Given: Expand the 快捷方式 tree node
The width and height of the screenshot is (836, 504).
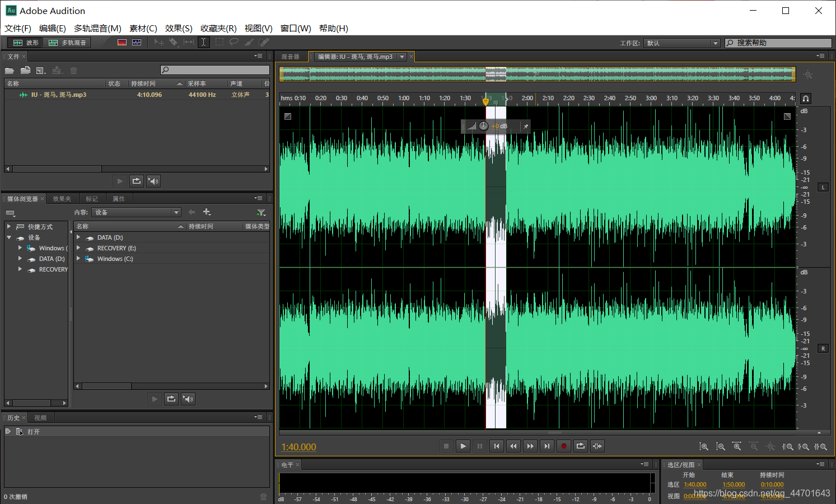Looking at the screenshot, I should (9, 226).
